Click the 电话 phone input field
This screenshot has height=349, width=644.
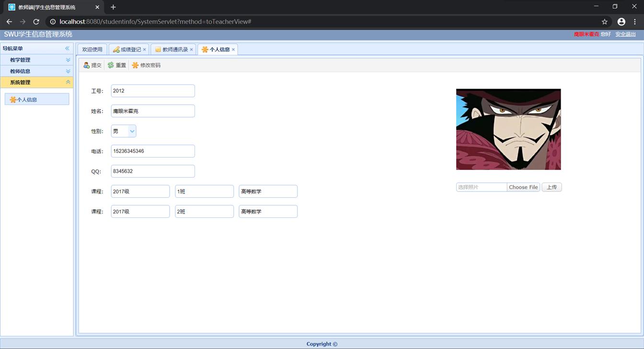[153, 151]
